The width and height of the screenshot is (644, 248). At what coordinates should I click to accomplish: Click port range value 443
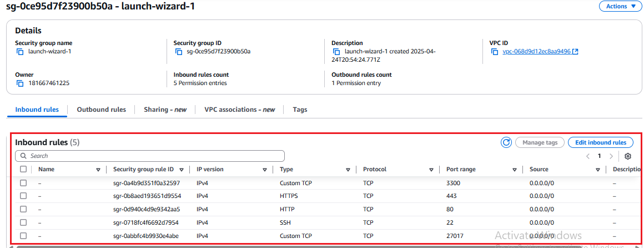click(x=451, y=196)
